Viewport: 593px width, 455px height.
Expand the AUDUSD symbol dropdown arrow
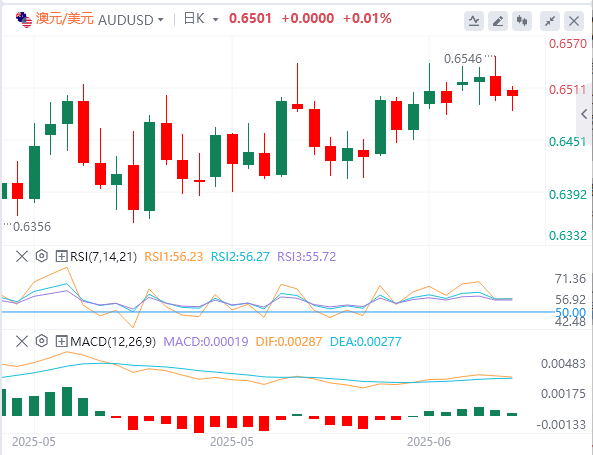tap(161, 20)
